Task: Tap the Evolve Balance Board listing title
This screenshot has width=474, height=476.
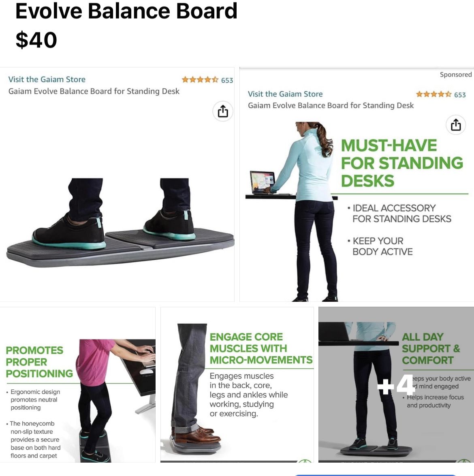Action: [x=126, y=11]
